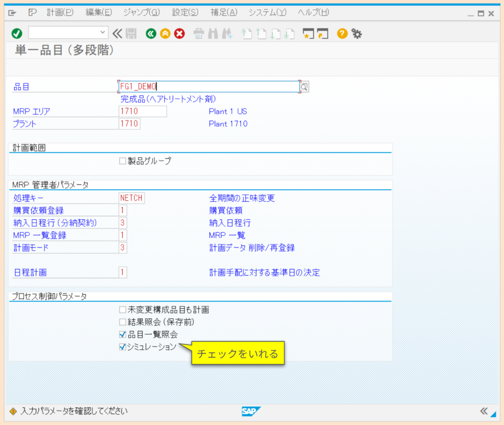
Task: Click the 全期間の正味変更 description text
Action: pyautogui.click(x=242, y=198)
